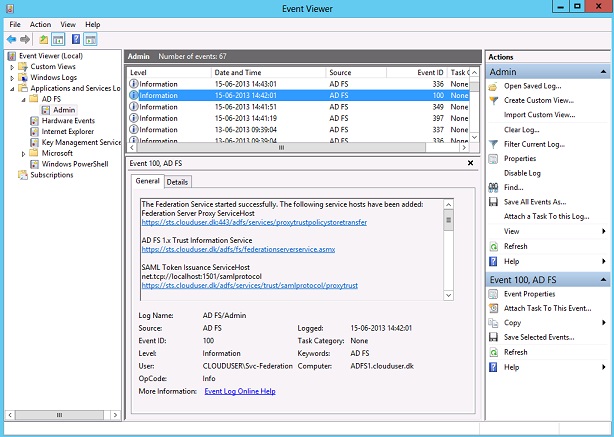Switch to the General tab
Viewport: 614px width, 437px height.
click(147, 181)
